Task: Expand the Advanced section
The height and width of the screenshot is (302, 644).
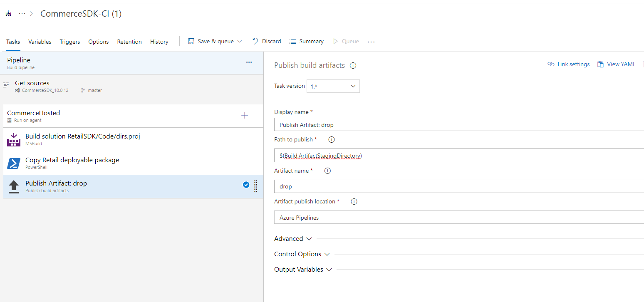Action: (293, 239)
